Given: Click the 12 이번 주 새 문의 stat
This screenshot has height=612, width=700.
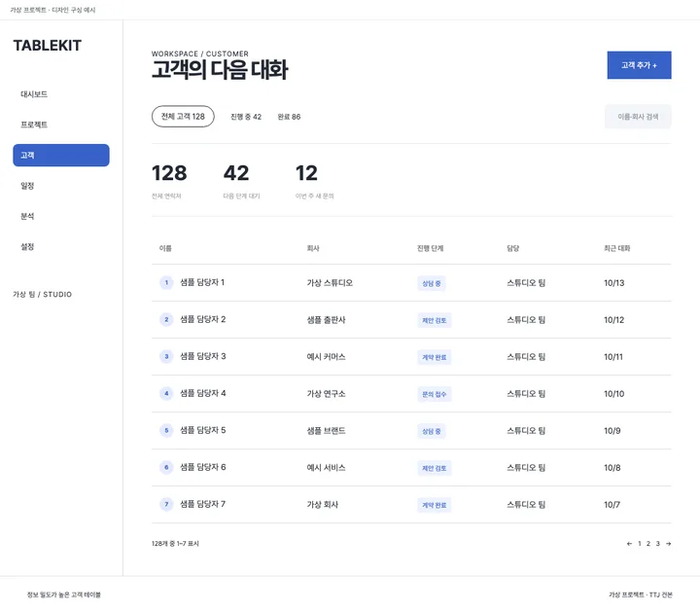Looking at the screenshot, I should 315,181.
